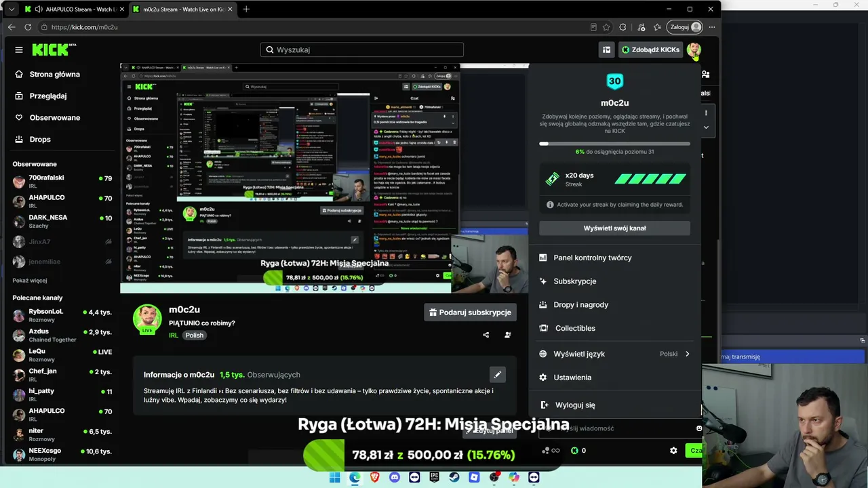
Task: Click the Zaloguj browser profile button
Action: 685,27
